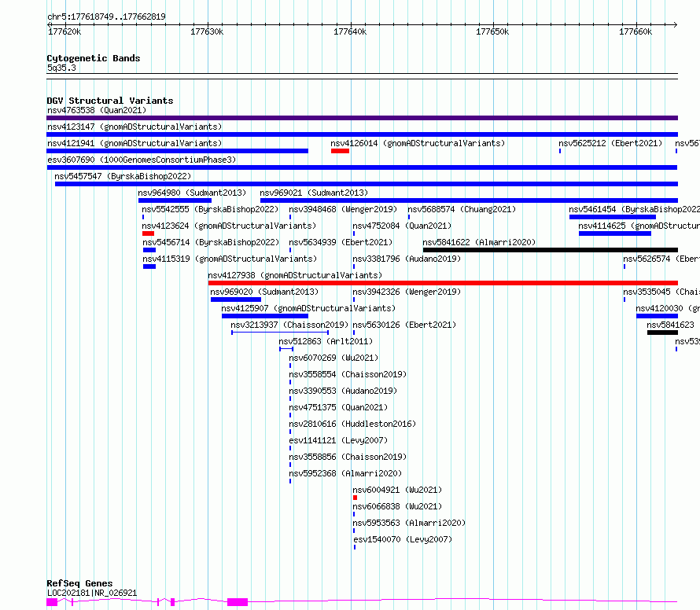Click the nsv4121941 gnomAD variant label
Viewport: 700px width, 610px height.
coord(134,143)
